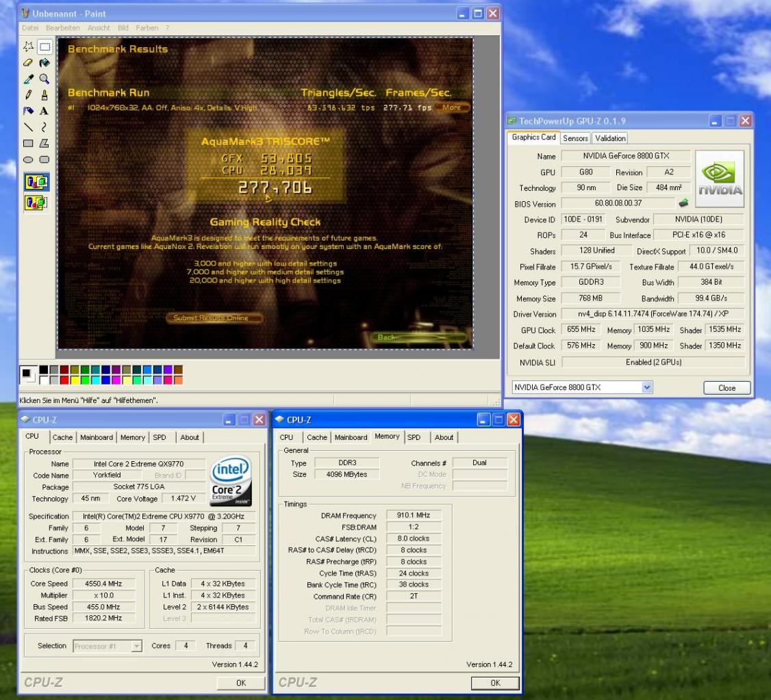Click the NVIDIA logo in GPU-Z
The image size is (771, 700).
click(x=720, y=179)
